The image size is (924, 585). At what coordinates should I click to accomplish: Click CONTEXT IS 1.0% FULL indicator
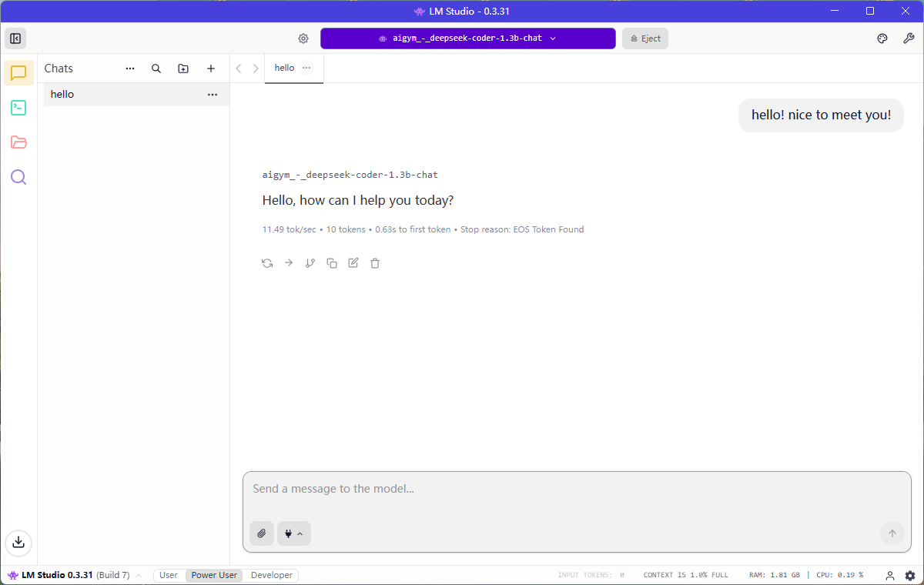[x=685, y=575]
